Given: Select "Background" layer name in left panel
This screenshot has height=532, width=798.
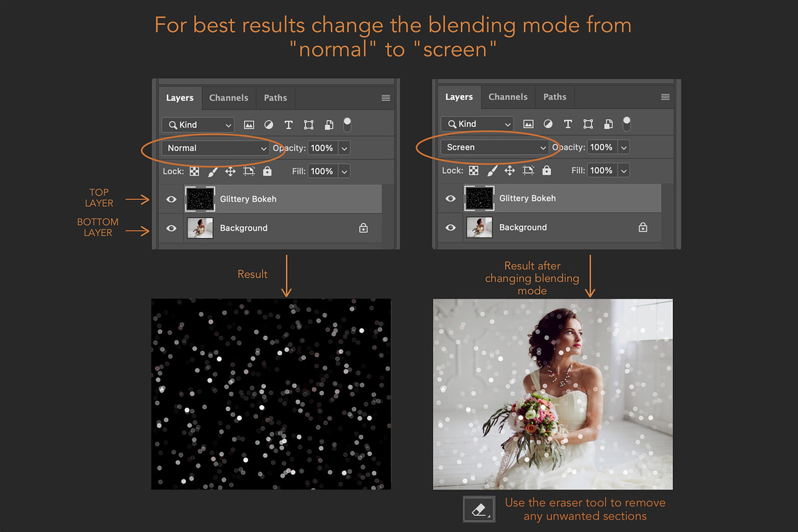Looking at the screenshot, I should coord(243,228).
